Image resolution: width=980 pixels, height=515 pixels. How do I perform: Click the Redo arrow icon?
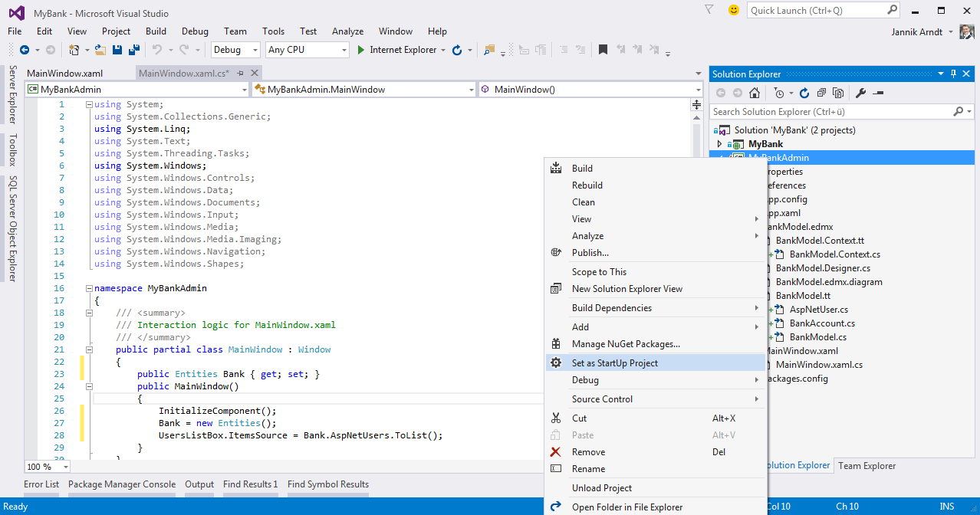pos(184,50)
